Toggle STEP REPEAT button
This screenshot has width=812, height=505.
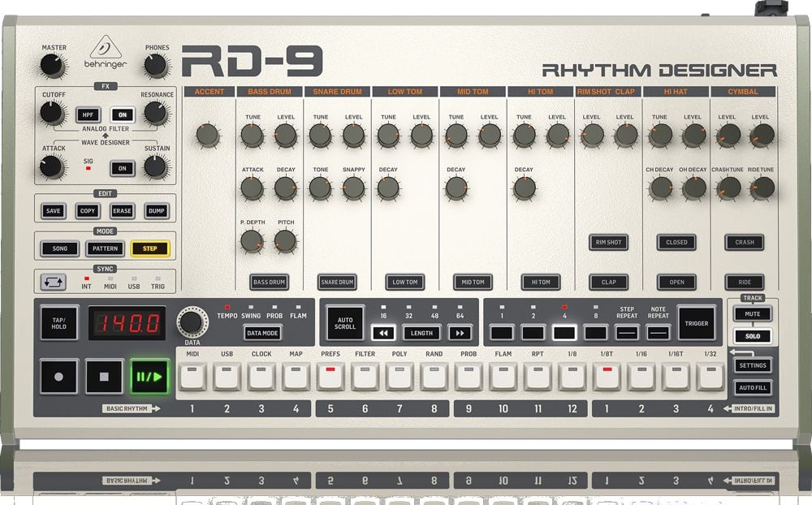pos(627,333)
